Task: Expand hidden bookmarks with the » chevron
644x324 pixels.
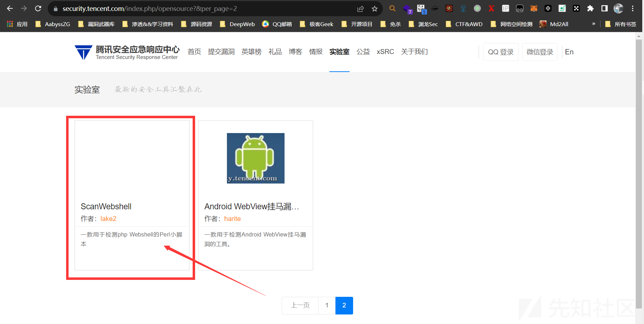Action: click(x=593, y=24)
